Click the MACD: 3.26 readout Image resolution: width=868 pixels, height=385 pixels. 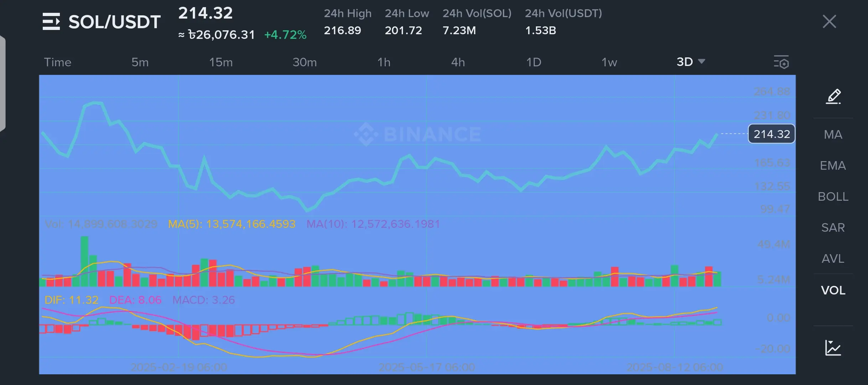204,300
